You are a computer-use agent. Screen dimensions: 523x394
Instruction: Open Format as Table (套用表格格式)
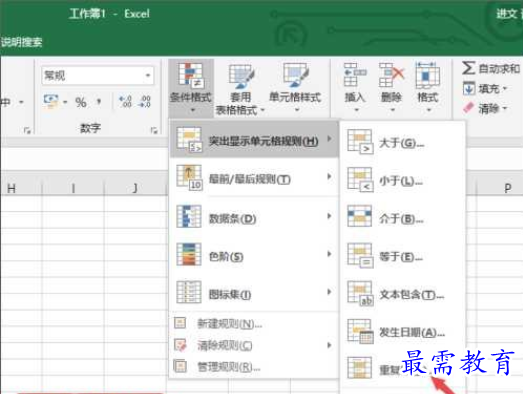[240, 89]
